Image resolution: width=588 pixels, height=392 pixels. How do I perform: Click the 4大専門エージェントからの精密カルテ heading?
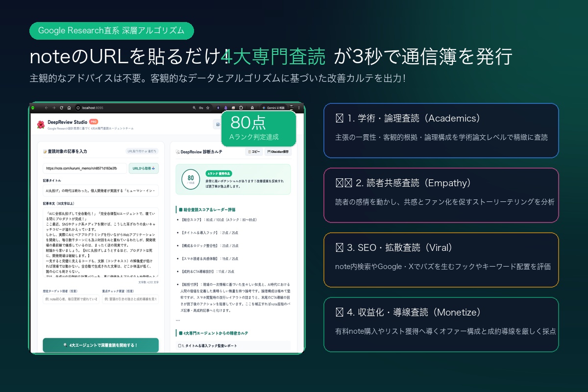213,333
